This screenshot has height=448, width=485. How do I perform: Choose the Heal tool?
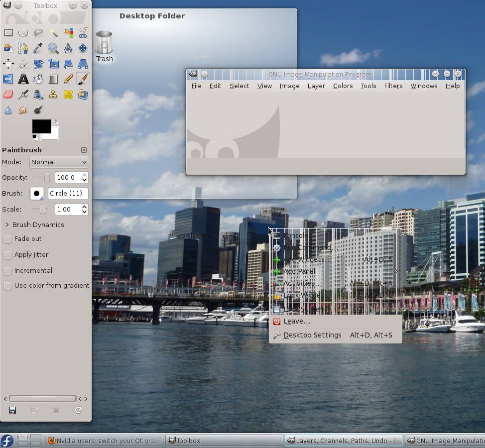[68, 94]
